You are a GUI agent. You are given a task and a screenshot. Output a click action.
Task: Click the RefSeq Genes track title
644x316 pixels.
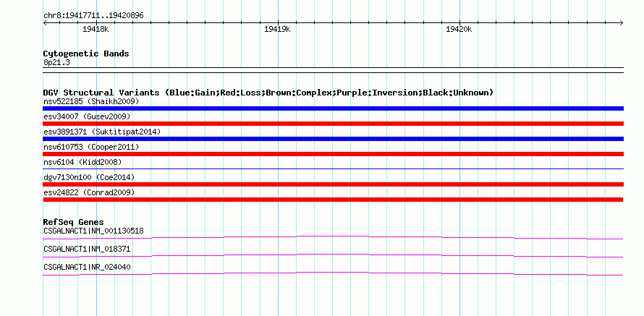[73, 223]
